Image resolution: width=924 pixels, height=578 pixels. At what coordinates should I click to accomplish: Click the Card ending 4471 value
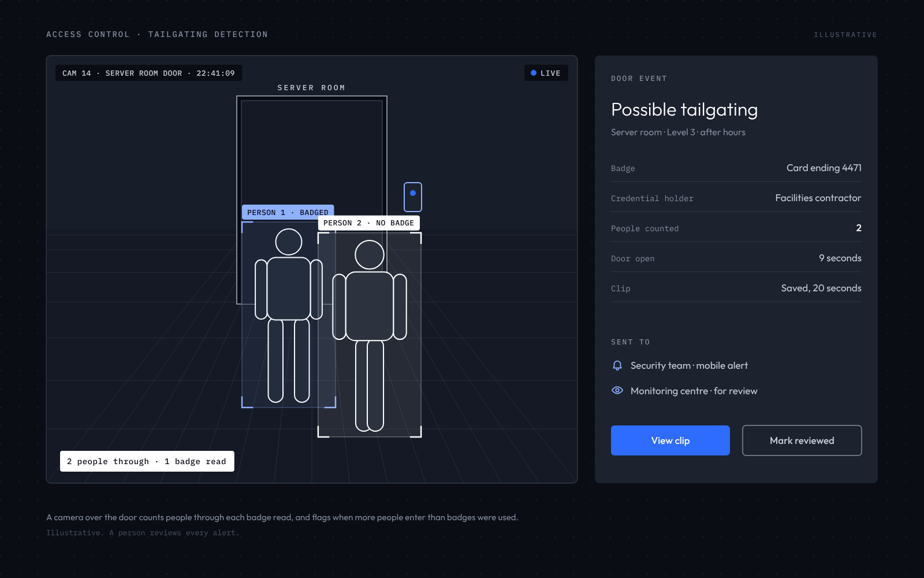pyautogui.click(x=824, y=168)
